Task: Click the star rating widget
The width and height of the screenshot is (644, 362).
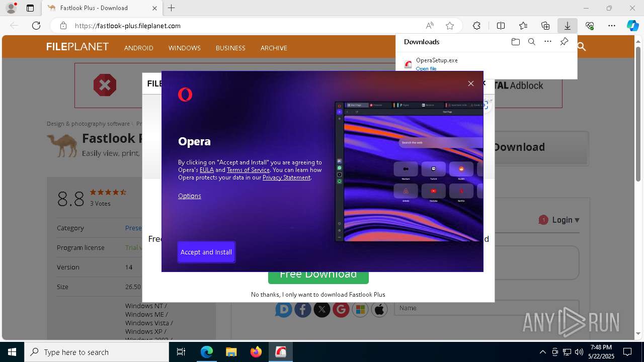Action: click(x=108, y=192)
